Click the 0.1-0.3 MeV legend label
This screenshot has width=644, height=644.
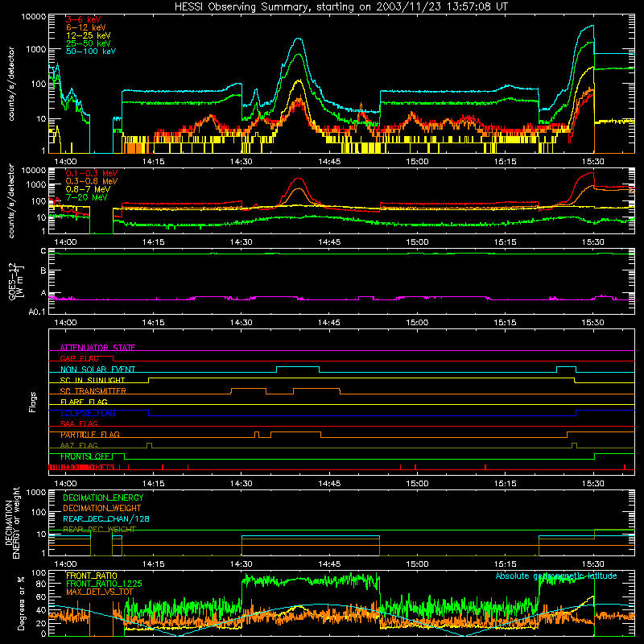pos(92,173)
